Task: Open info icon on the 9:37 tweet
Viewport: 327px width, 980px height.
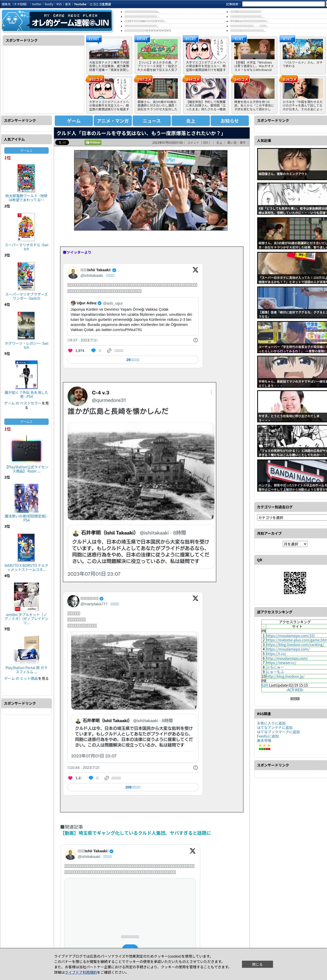Action: pyautogui.click(x=196, y=340)
